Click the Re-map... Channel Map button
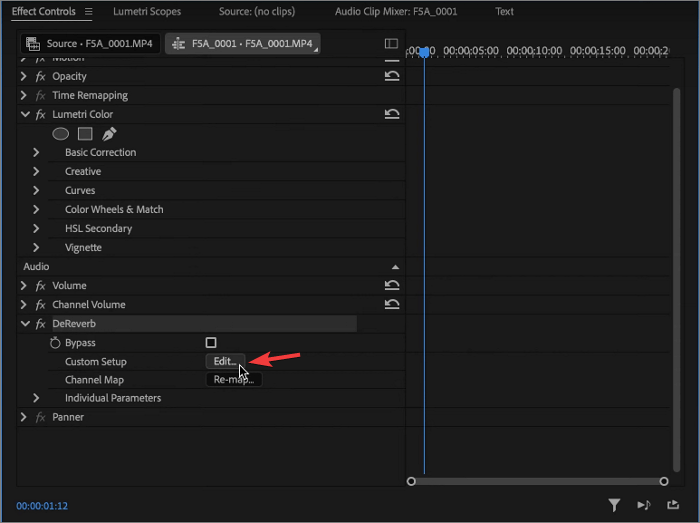700x523 pixels. pos(234,380)
